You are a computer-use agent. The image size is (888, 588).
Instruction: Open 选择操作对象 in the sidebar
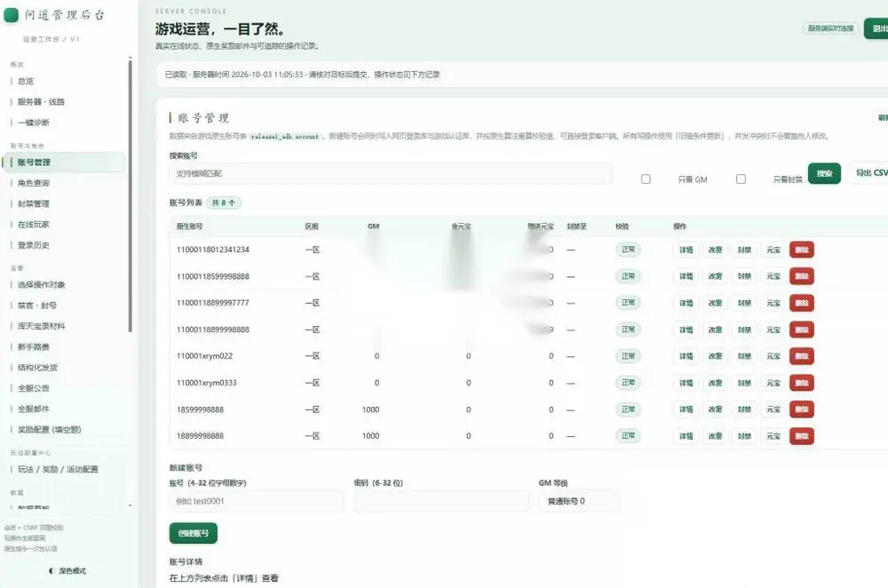coord(41,285)
